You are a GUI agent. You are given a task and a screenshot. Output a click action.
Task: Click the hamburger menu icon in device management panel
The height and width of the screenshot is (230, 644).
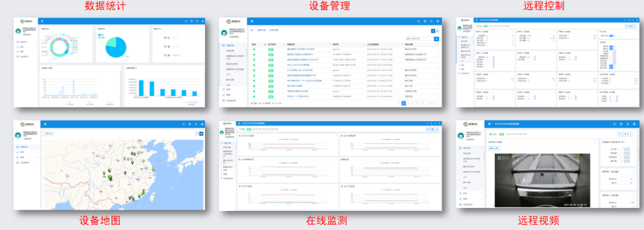(252, 21)
